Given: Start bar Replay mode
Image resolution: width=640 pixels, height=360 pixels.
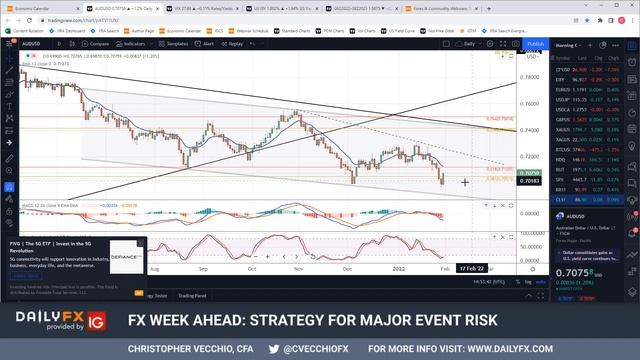Looking at the screenshot, I should [x=232, y=44].
